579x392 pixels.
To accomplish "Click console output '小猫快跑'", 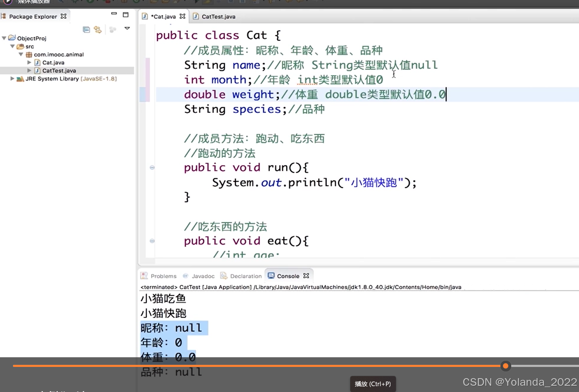I will pos(163,313).
